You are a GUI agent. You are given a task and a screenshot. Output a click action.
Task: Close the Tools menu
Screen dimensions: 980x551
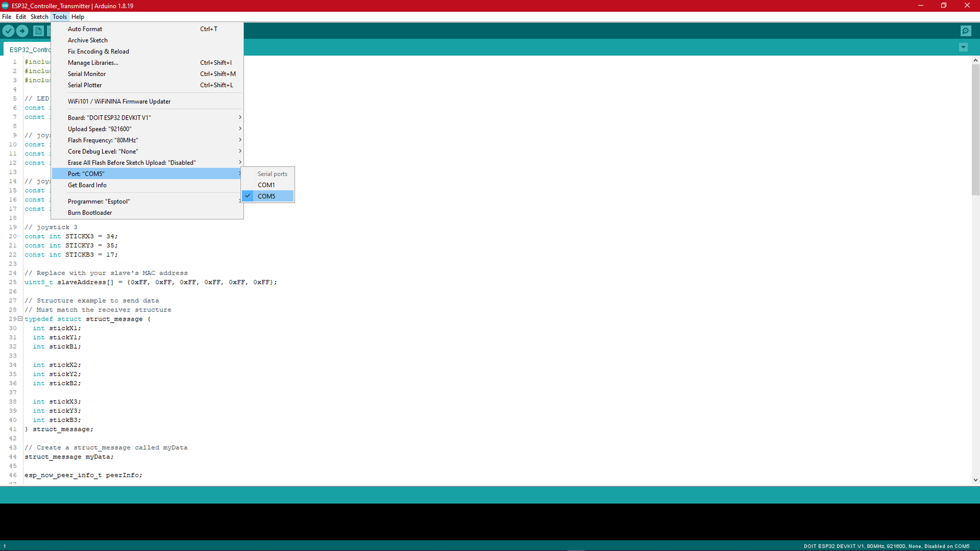[60, 17]
